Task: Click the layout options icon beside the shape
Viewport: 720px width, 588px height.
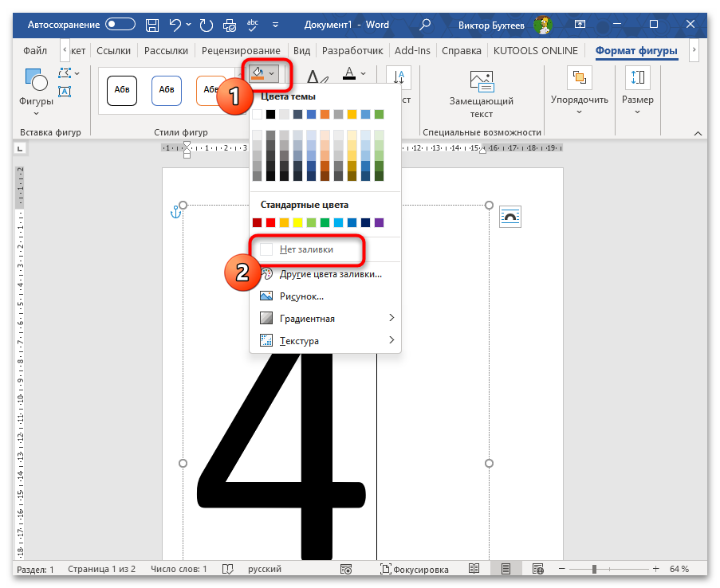Action: point(510,216)
